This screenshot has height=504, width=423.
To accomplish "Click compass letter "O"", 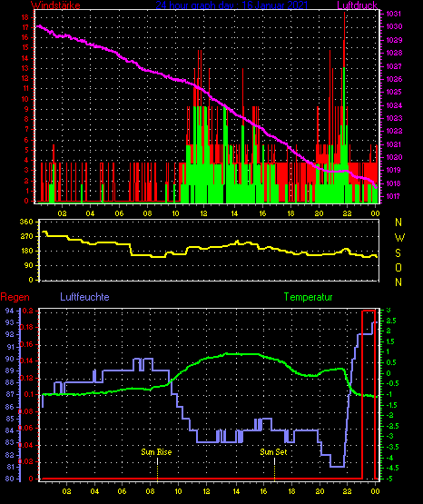I will pyautogui.click(x=398, y=268).
